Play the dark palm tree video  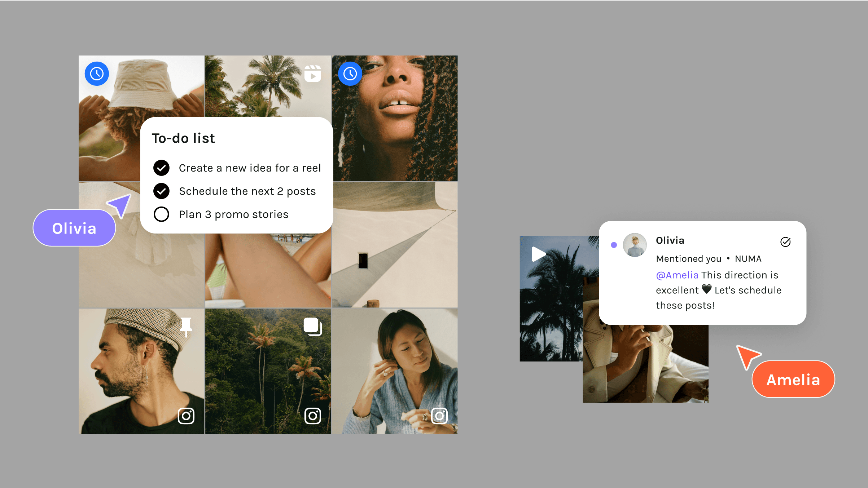click(538, 254)
